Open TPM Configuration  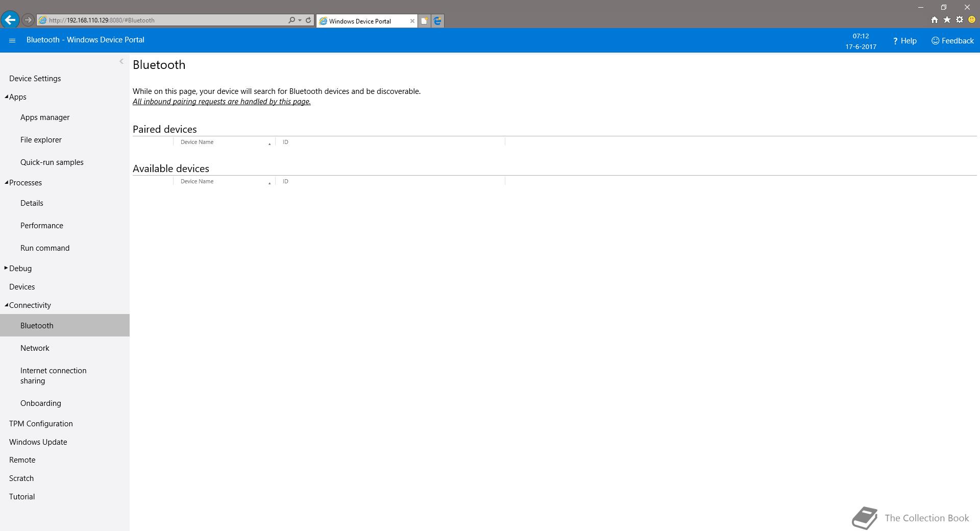coord(41,424)
